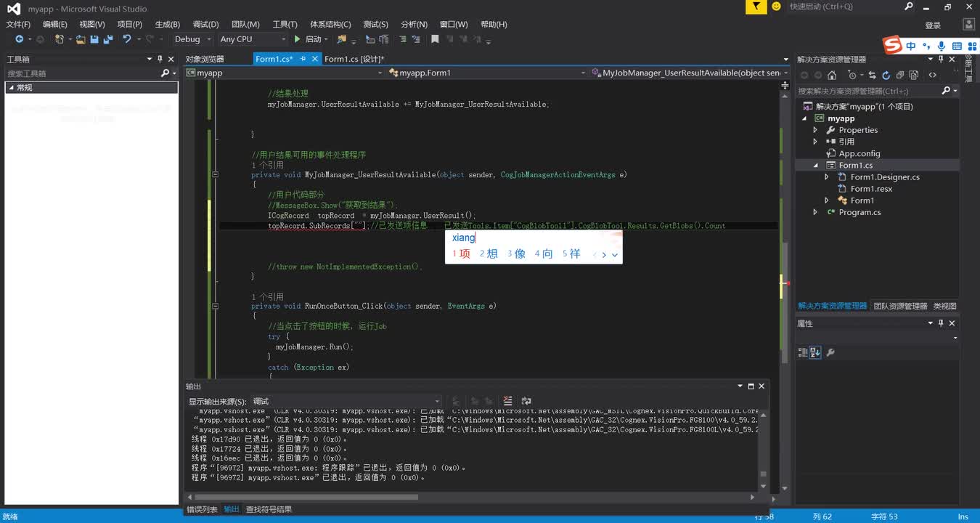Image resolution: width=980 pixels, height=523 pixels.
Task: Expand the 引用 references node
Action: pyautogui.click(x=815, y=142)
